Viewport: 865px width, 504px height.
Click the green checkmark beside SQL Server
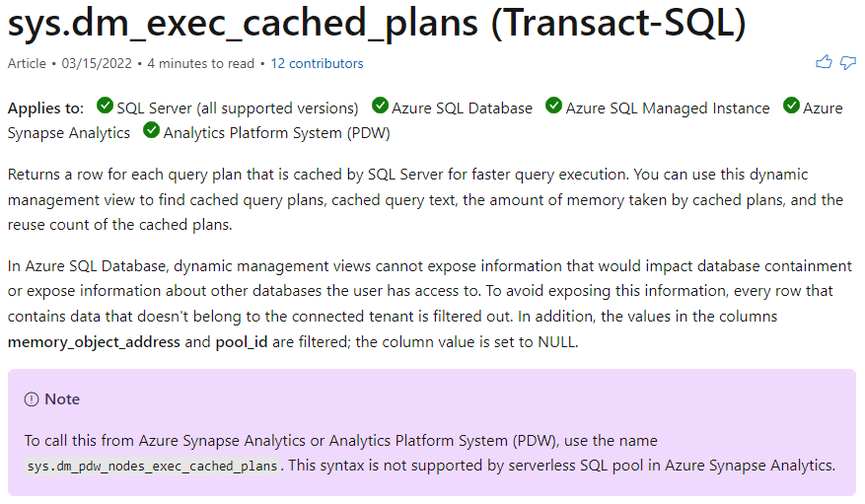(105, 107)
